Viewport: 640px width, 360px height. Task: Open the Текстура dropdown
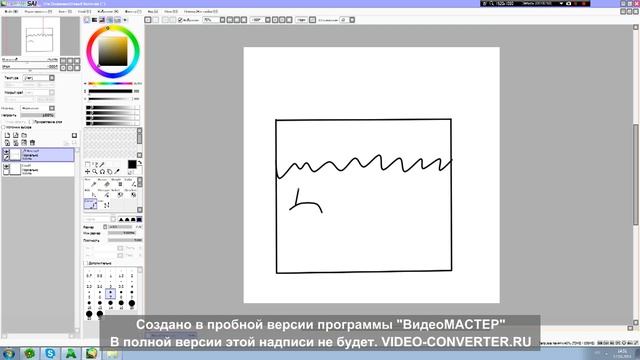(38, 78)
